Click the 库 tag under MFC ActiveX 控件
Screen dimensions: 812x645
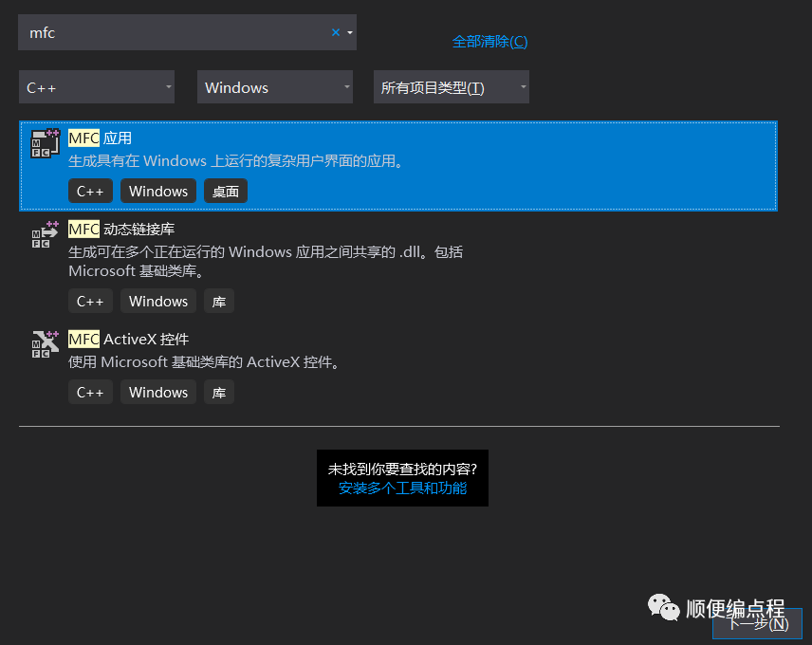coord(219,392)
